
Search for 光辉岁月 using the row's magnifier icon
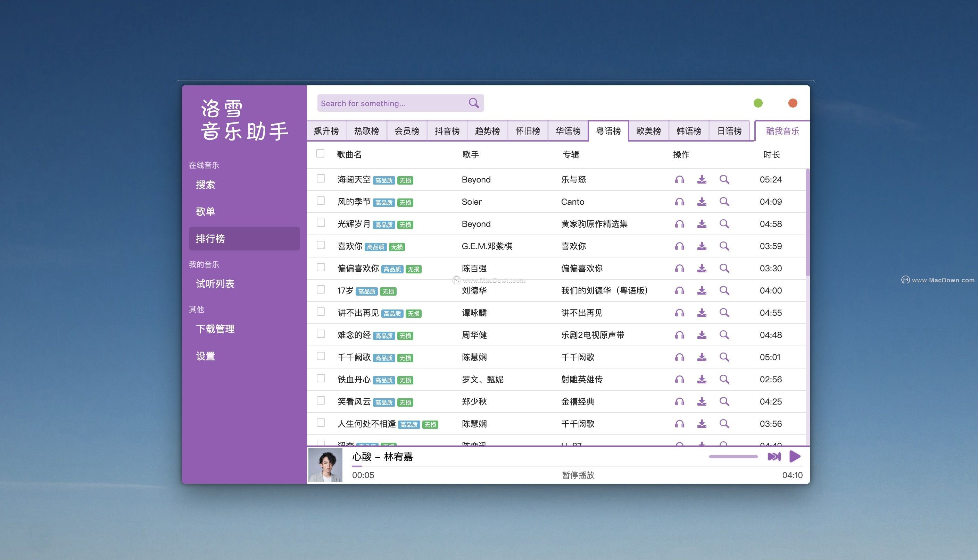coord(724,224)
